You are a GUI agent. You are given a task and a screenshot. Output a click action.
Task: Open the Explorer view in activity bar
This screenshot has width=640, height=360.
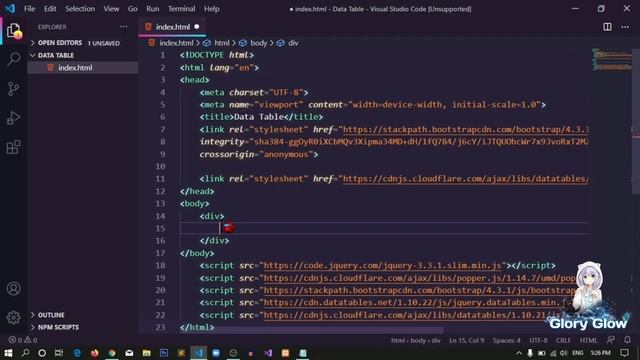click(13, 31)
